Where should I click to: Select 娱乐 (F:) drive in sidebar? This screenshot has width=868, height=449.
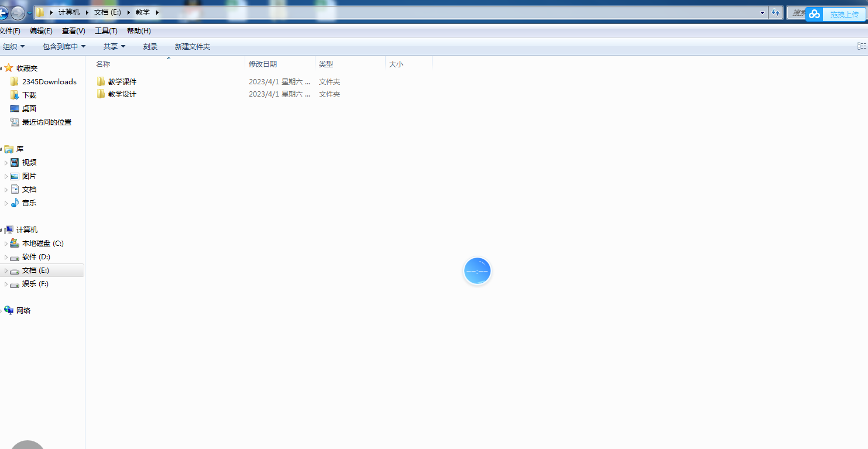pos(35,284)
